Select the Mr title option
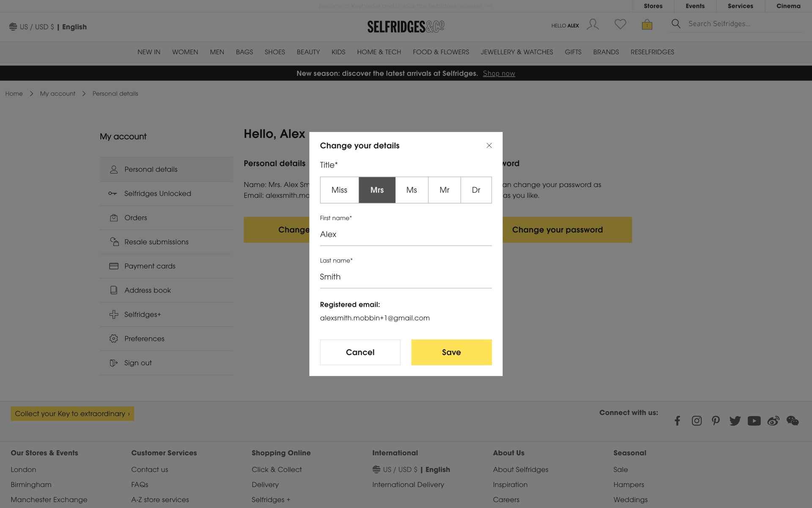The width and height of the screenshot is (812, 508). coord(444,190)
